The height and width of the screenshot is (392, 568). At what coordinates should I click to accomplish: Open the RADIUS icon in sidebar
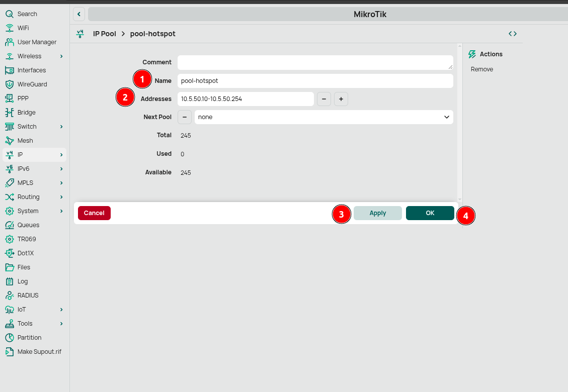click(9, 296)
